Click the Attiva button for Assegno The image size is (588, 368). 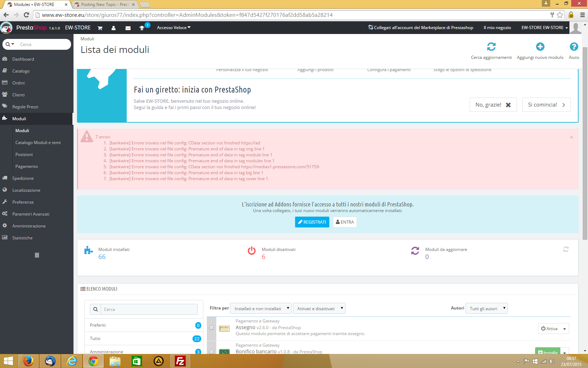pos(549,329)
